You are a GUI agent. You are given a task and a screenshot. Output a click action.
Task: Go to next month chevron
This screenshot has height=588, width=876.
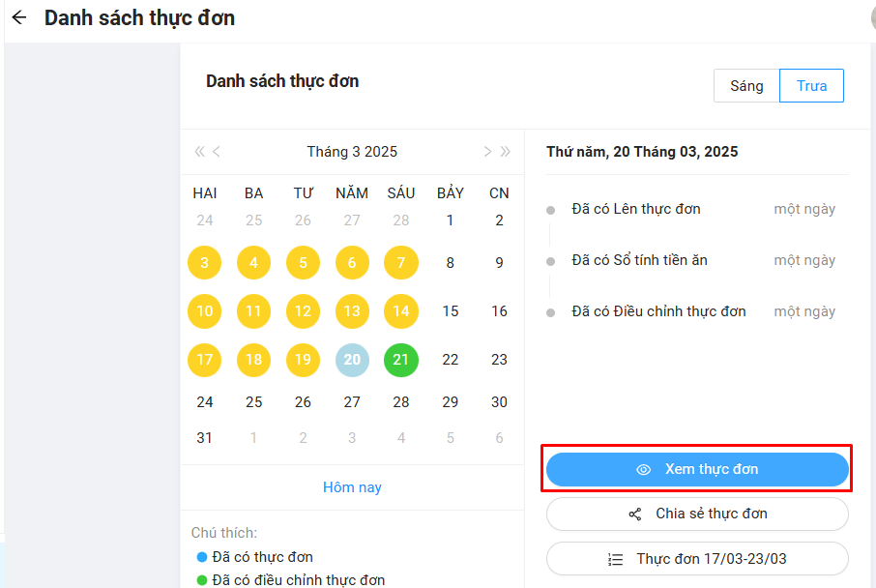pyautogui.click(x=487, y=151)
